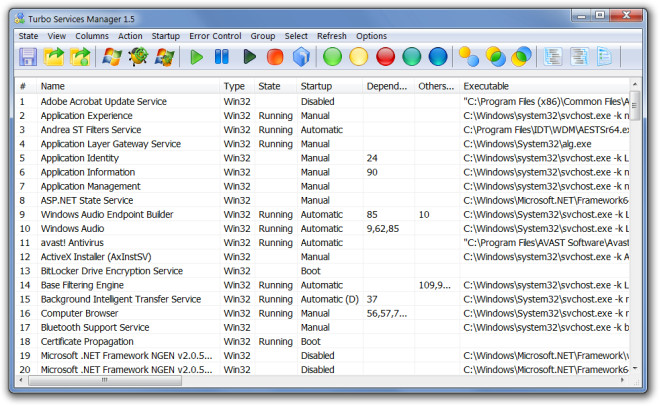Open the Options menu
660x406 pixels.
[371, 36]
